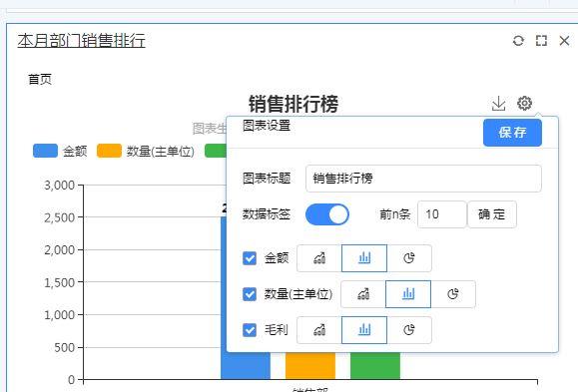
Task: Set 数量(主单位) series to bar chart
Action: click(x=408, y=294)
